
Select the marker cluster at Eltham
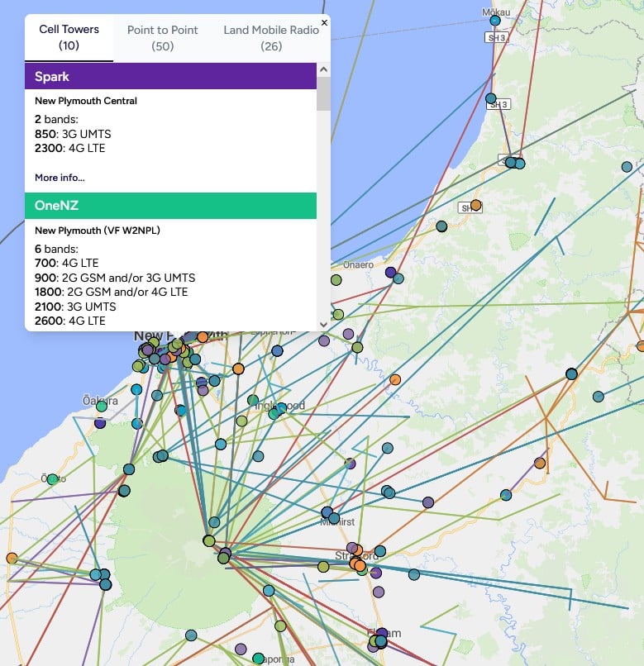coord(379,640)
